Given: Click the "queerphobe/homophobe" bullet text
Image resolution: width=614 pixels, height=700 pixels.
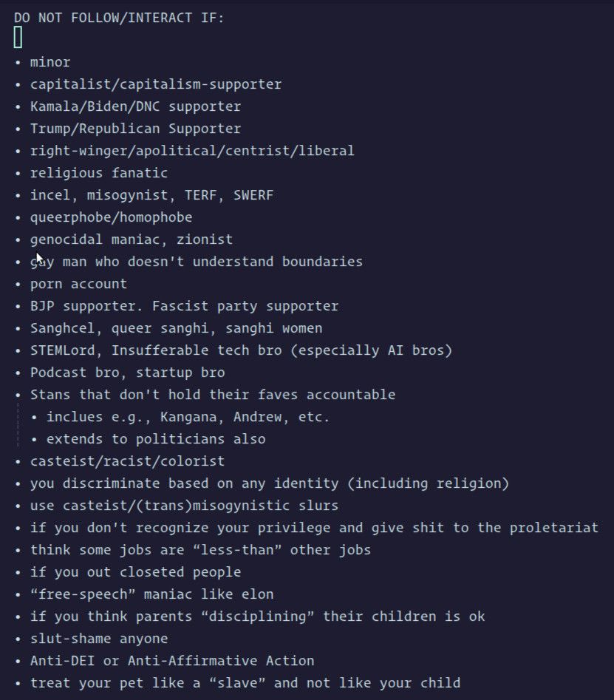Looking at the screenshot, I should tap(111, 217).
